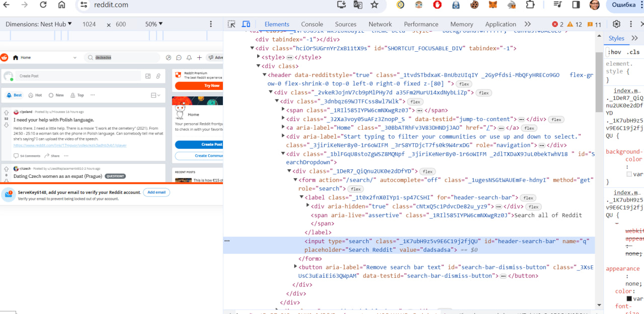The height and width of the screenshot is (314, 644).
Task: Toggle the .cls class editor in Styles
Action: [x=633, y=52]
